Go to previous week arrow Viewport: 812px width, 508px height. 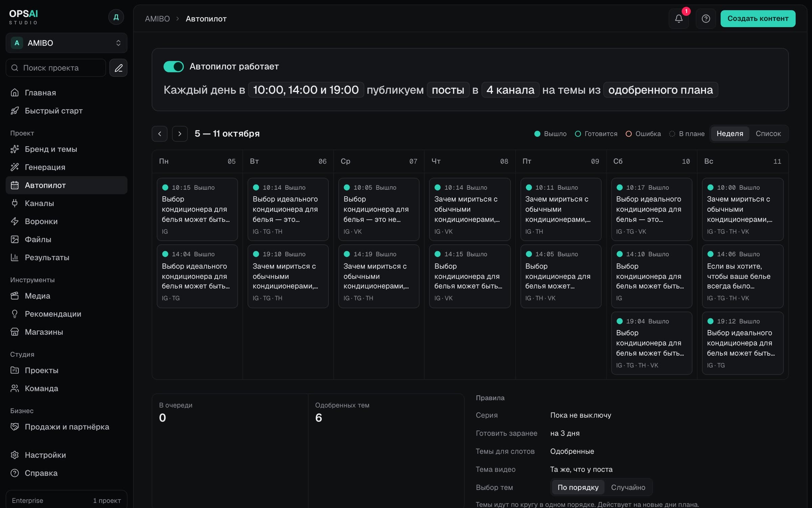[160, 134]
